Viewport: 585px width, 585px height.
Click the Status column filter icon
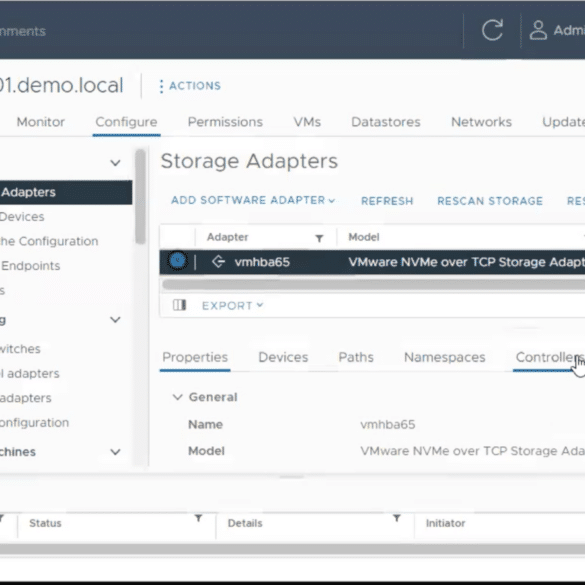pos(198,518)
